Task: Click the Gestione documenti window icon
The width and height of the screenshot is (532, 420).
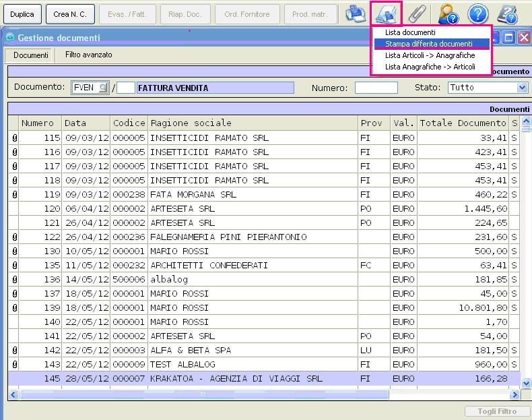Action: click(10, 37)
